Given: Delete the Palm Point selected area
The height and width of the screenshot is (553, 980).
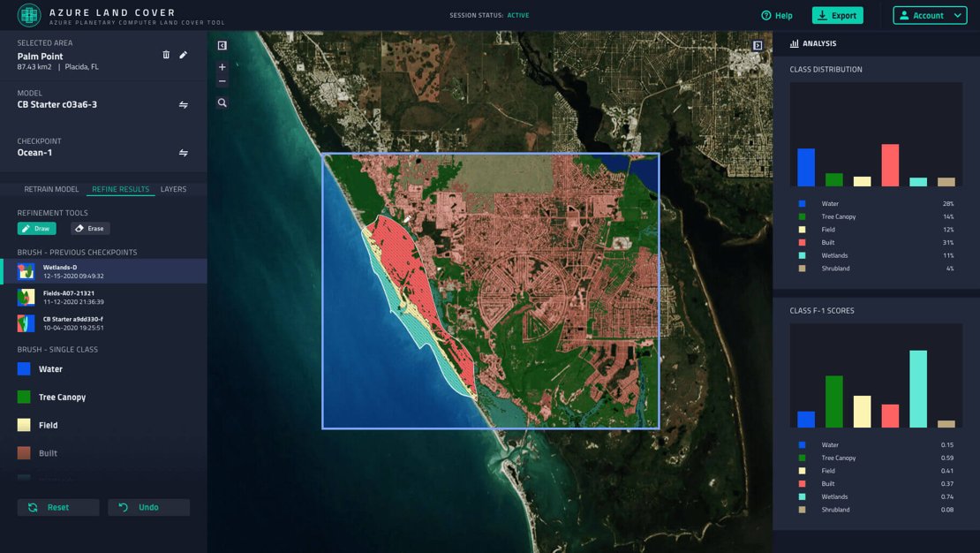Looking at the screenshot, I should click(x=166, y=55).
